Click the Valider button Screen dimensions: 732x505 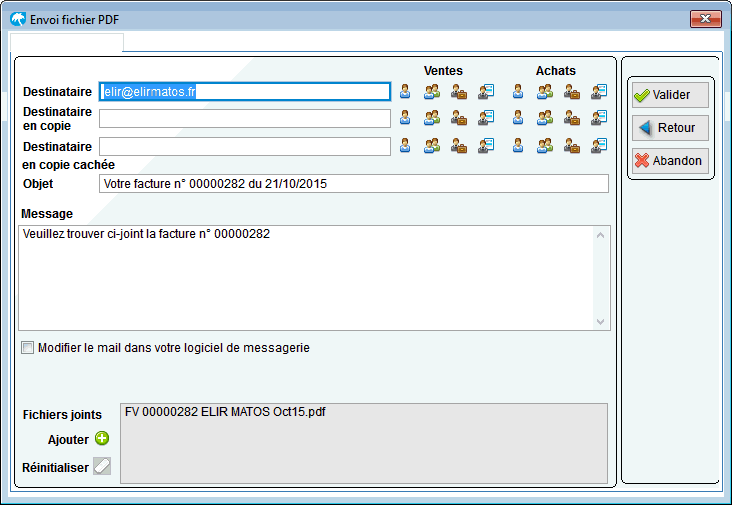[x=670, y=95]
